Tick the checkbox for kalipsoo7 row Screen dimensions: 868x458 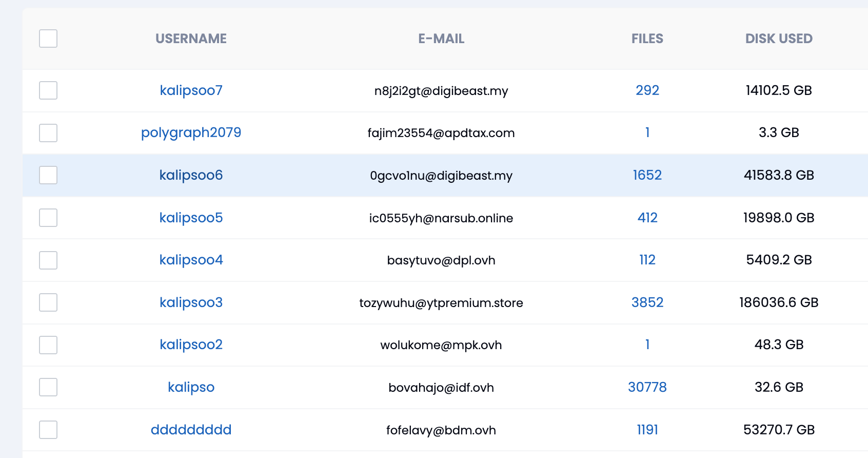click(48, 90)
